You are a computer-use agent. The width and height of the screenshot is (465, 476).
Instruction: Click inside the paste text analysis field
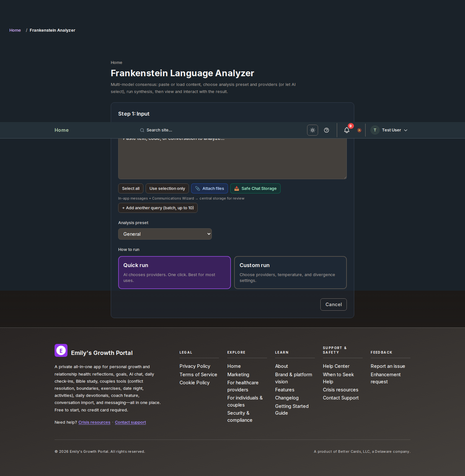232,158
